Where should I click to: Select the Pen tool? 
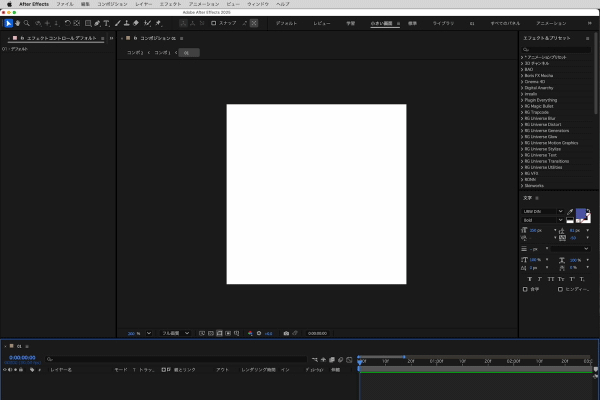coord(97,23)
